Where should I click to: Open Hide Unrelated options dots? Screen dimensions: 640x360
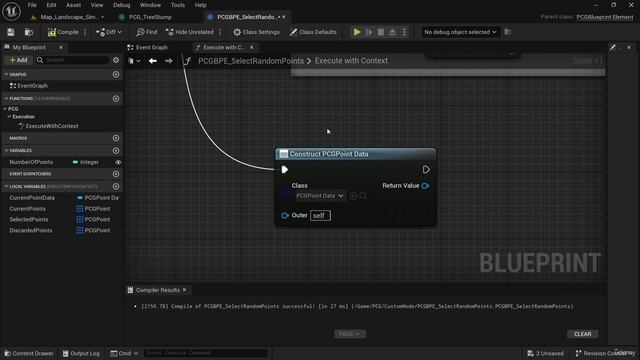click(220, 32)
